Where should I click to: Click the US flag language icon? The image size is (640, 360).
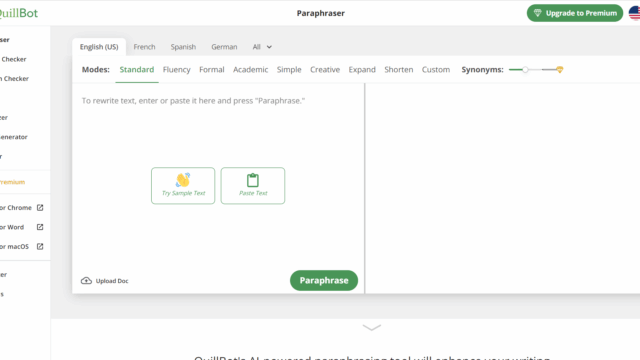pyautogui.click(x=635, y=13)
